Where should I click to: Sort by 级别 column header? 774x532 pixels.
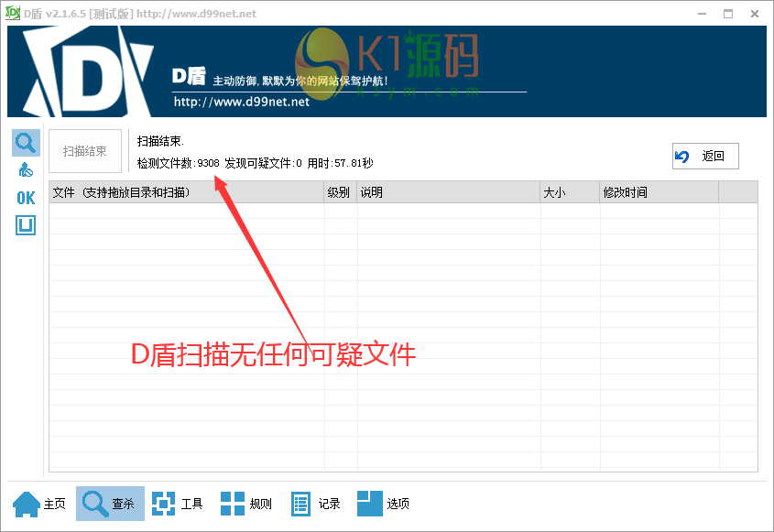pyautogui.click(x=340, y=192)
